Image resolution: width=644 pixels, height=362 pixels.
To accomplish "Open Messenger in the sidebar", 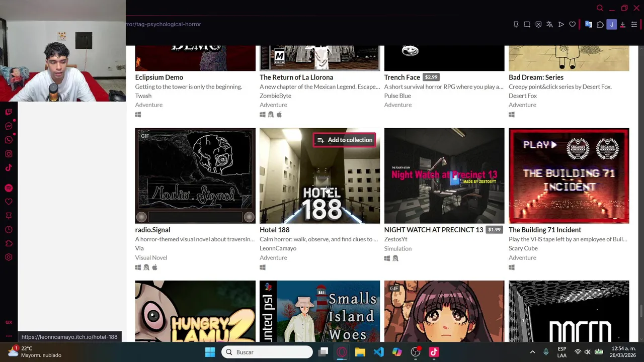I will click(9, 126).
